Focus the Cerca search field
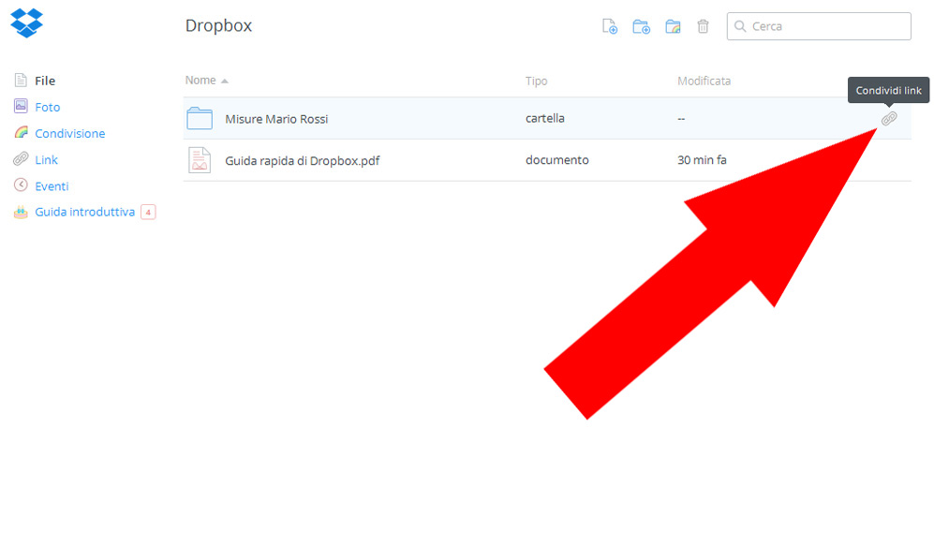The image size is (934, 560). pyautogui.click(x=824, y=26)
